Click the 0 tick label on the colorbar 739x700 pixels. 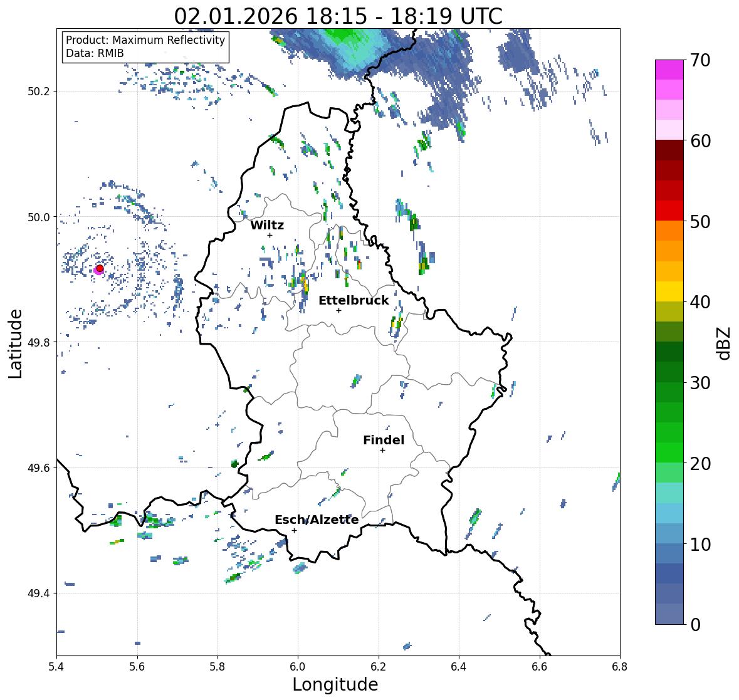[695, 625]
